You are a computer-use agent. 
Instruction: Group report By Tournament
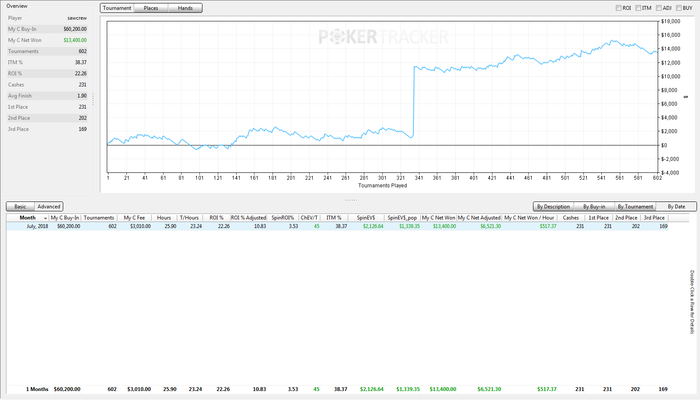point(635,206)
